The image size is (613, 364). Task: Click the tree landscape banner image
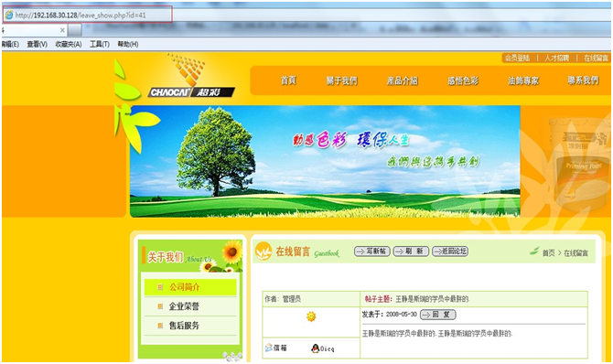[325, 161]
